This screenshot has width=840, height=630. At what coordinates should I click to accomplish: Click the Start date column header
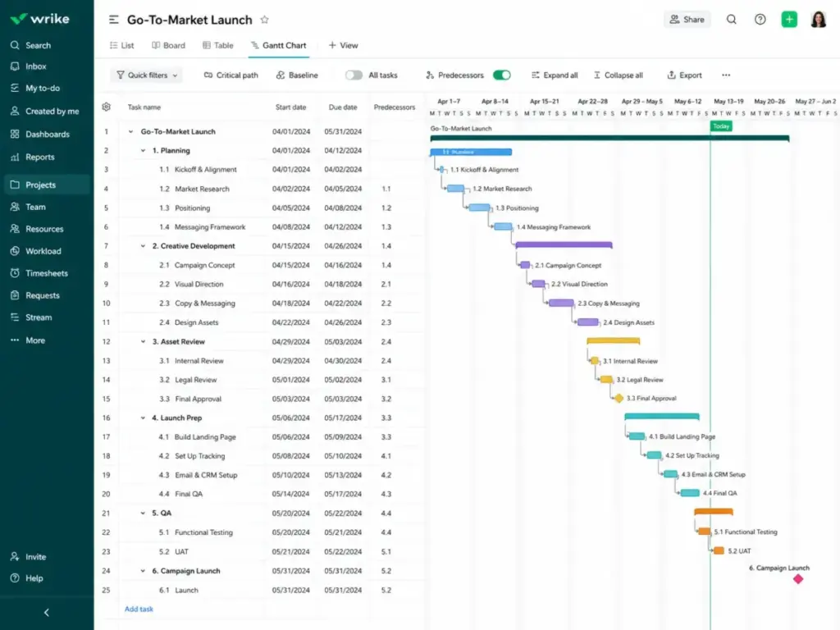pyautogui.click(x=291, y=107)
